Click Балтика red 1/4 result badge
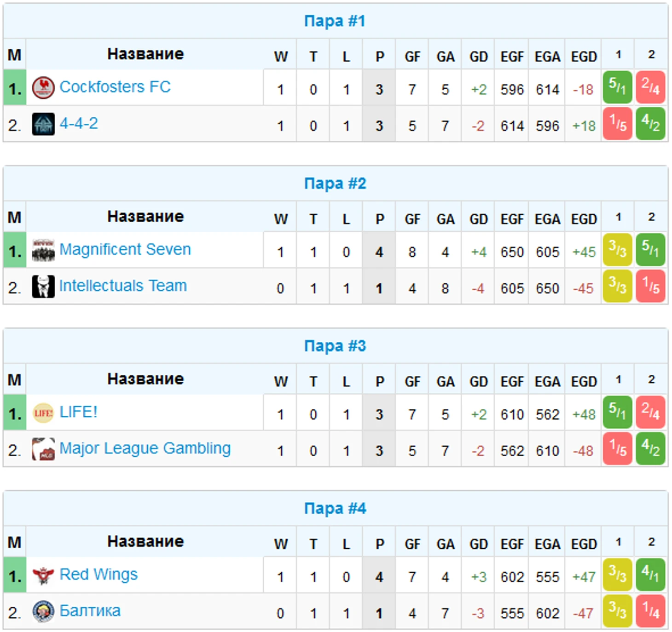The width and height of the screenshot is (672, 632). pos(650,611)
